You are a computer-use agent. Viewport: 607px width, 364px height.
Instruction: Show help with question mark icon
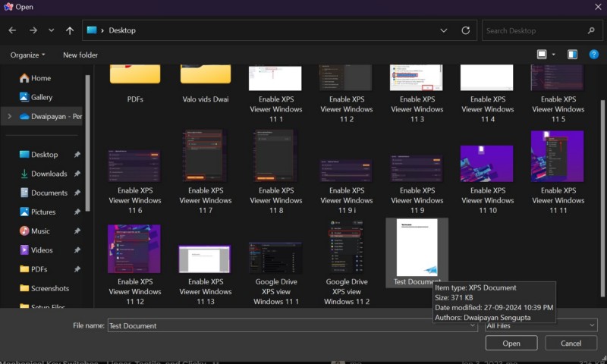point(593,55)
